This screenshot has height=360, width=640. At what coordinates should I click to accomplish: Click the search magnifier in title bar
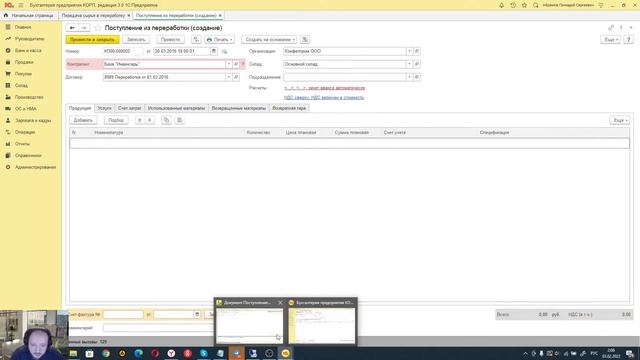(x=536, y=5)
